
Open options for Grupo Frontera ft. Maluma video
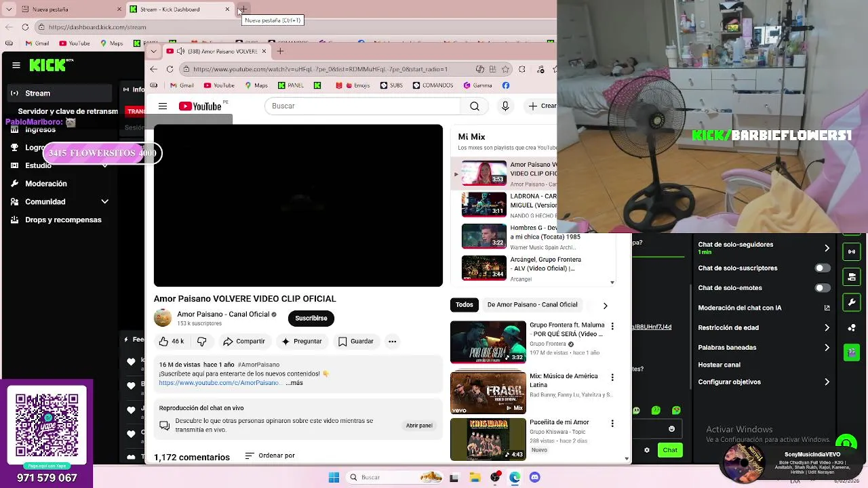(612, 326)
